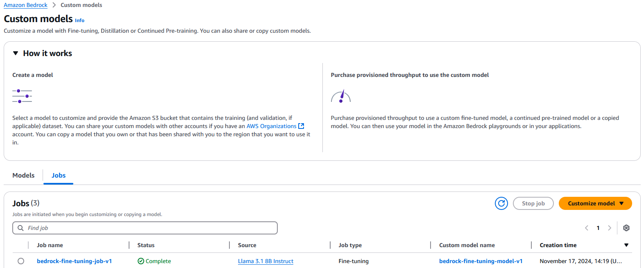Screen dimensions: 644x268
Task: Click the Custom models breadcrumb text
Action: click(x=82, y=5)
